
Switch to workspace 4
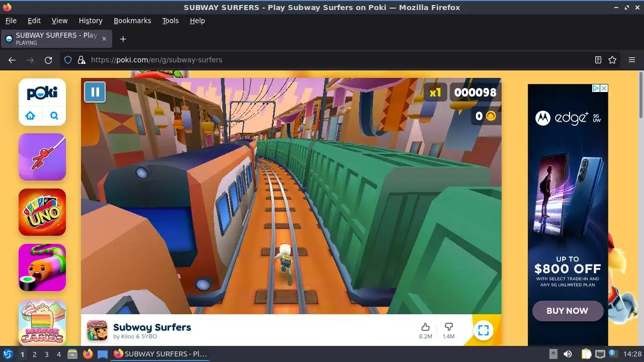(x=58, y=354)
